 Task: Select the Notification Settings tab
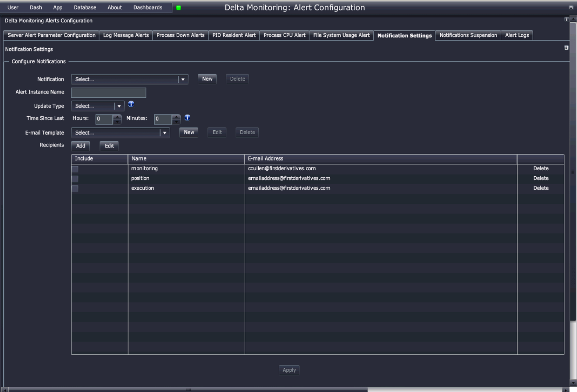[x=404, y=36]
